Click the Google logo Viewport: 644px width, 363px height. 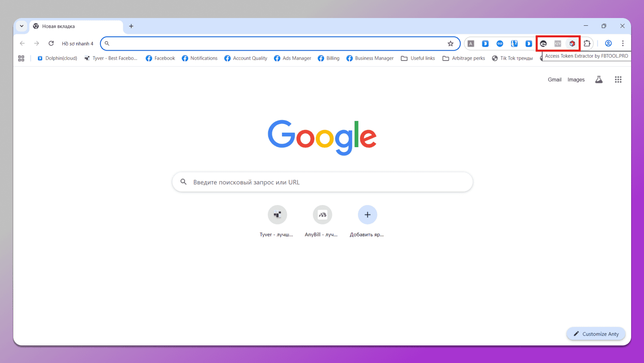(322, 137)
